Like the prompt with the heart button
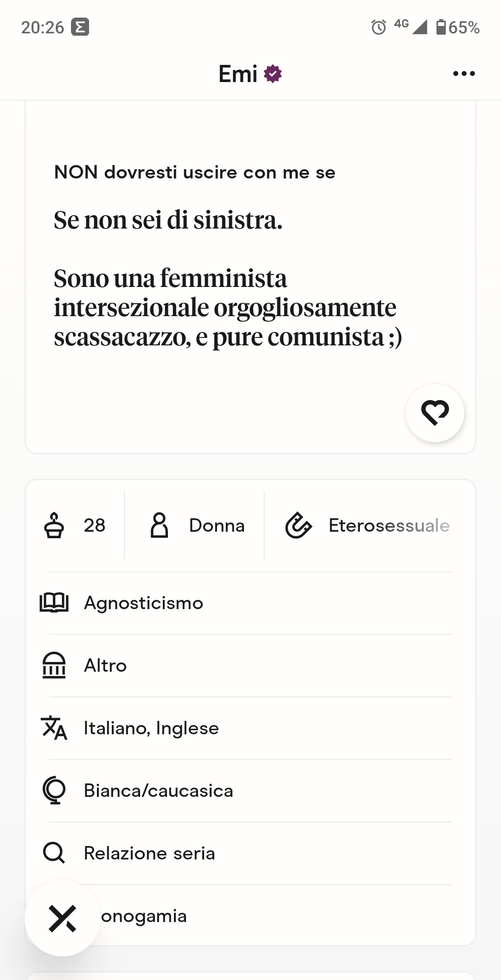Screen dimensions: 501x980 [435, 413]
